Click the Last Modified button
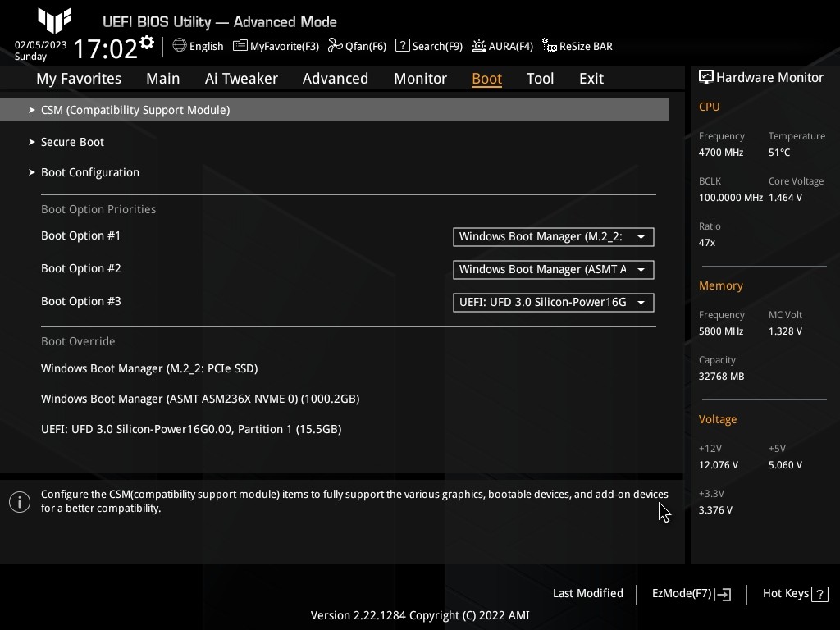The height and width of the screenshot is (630, 840). tap(587, 594)
